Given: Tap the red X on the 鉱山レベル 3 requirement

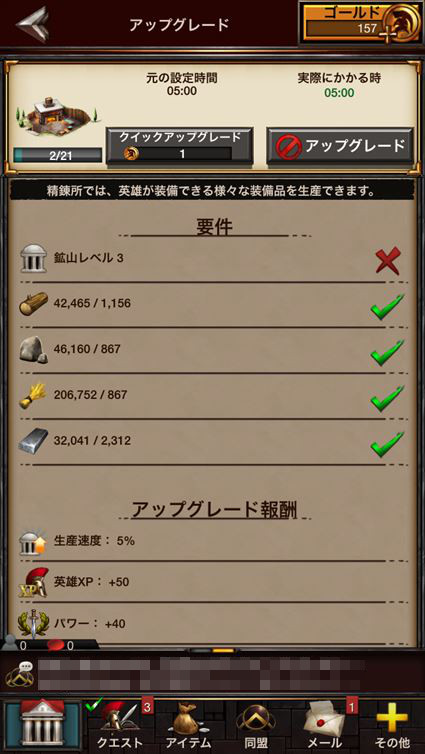Looking at the screenshot, I should coord(388,261).
